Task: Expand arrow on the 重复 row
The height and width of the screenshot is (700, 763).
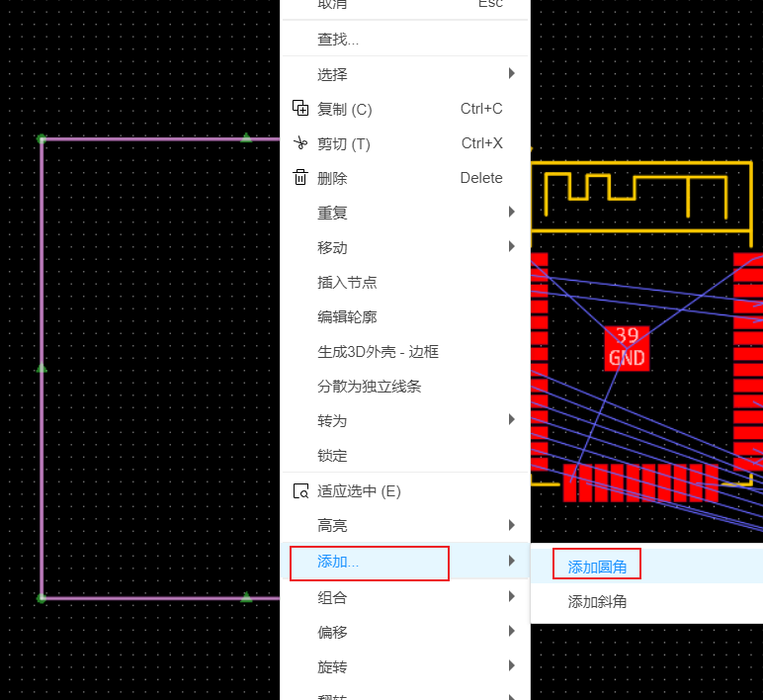Action: 511,212
